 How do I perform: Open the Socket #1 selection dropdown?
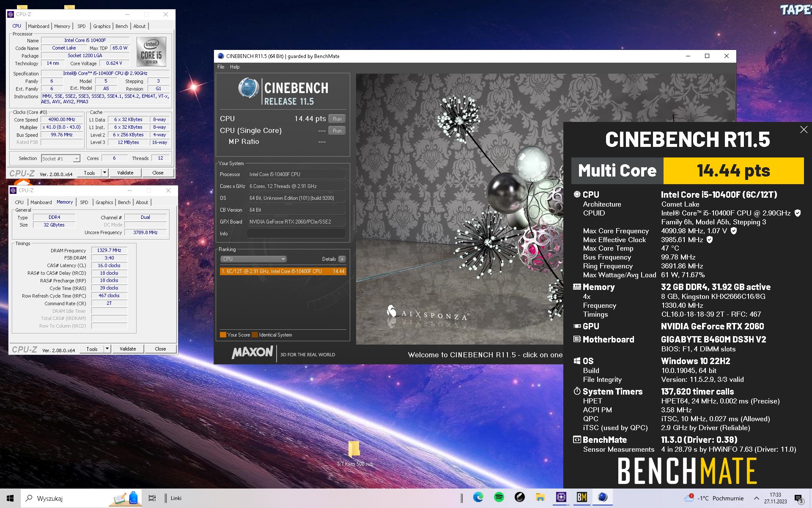(x=60, y=158)
